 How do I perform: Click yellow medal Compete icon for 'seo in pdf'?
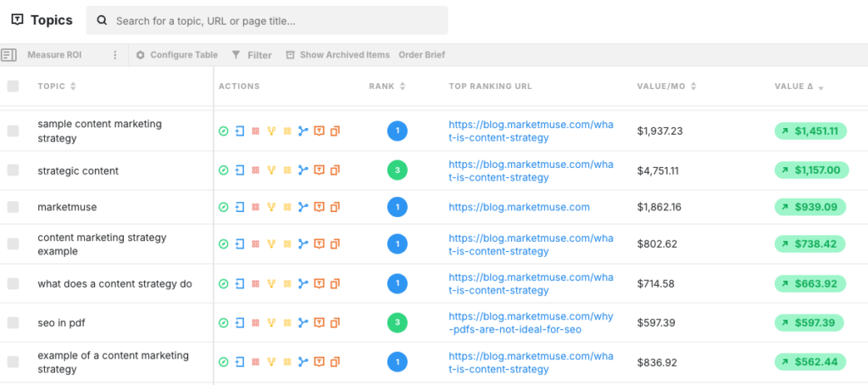[271, 322]
